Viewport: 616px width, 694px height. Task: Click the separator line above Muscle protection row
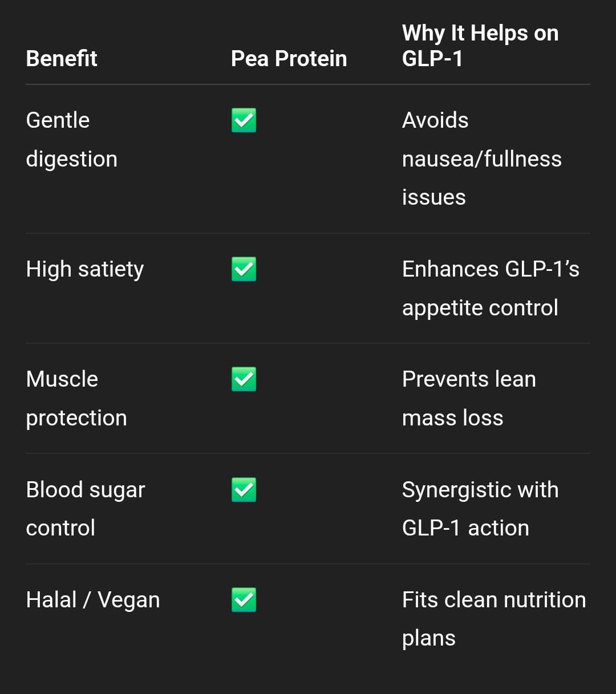coord(308,343)
